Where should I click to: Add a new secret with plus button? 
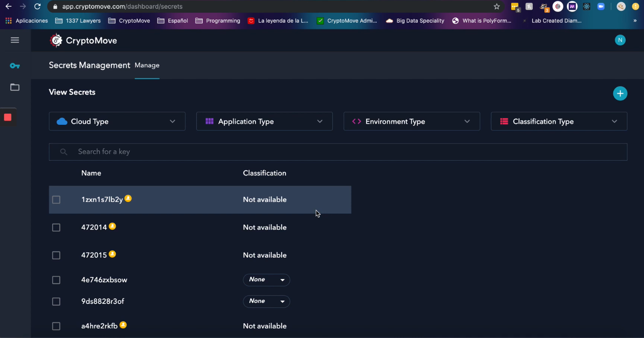pos(620,94)
